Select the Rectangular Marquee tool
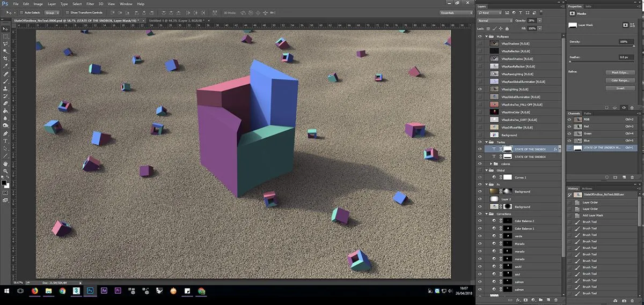 coord(6,35)
